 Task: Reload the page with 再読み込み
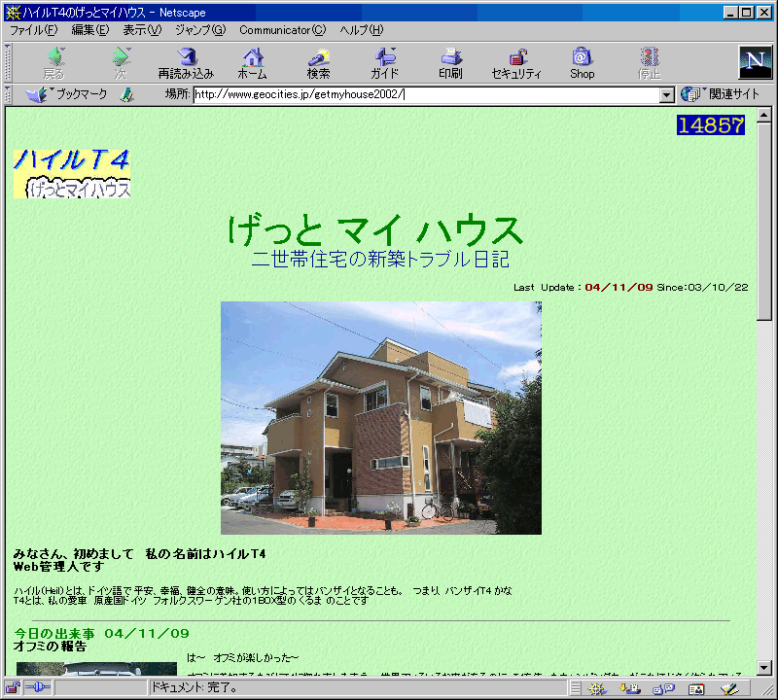[x=186, y=63]
